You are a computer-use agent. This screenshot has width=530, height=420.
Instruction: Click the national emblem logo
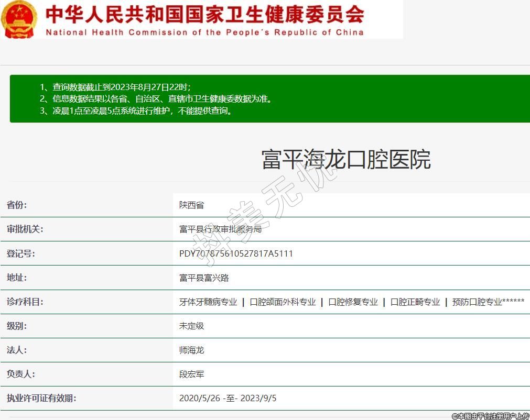pyautogui.click(x=19, y=19)
